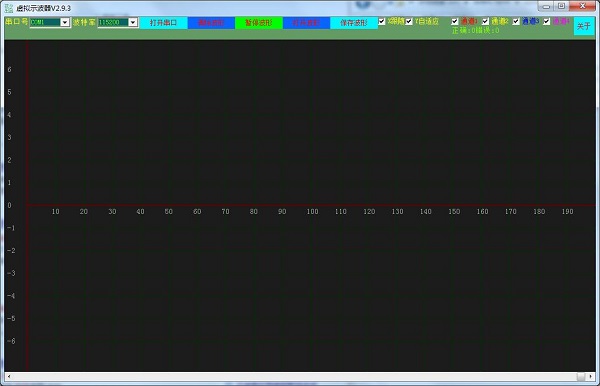Click the horizontal scrollbar thumb
Image resolution: width=600 pixels, height=386 pixels.
coord(581,376)
